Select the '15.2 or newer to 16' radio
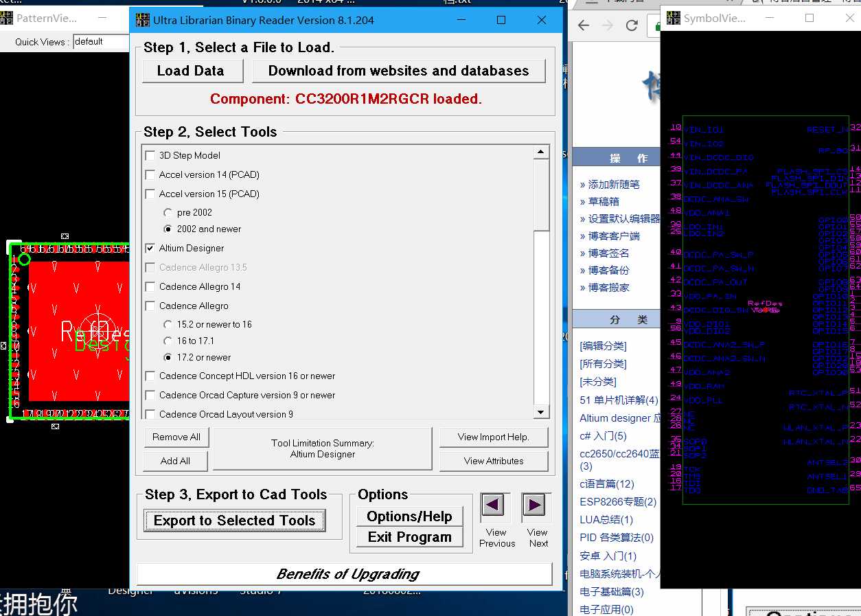The width and height of the screenshot is (861, 616). 168,324
